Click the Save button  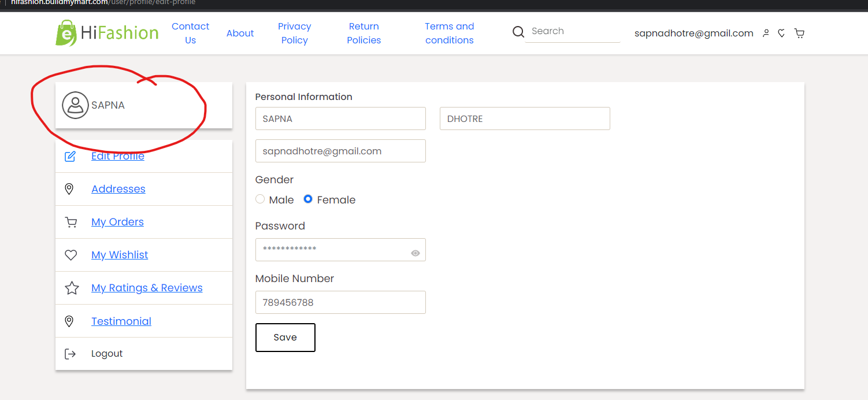tap(285, 338)
